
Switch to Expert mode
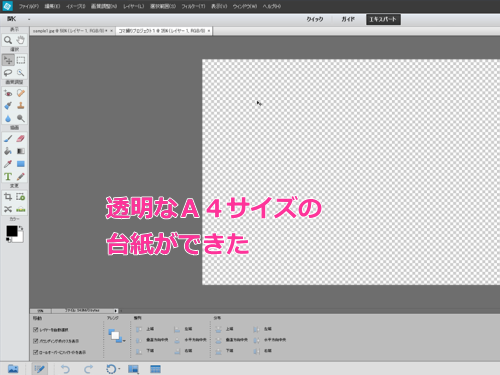pos(383,19)
